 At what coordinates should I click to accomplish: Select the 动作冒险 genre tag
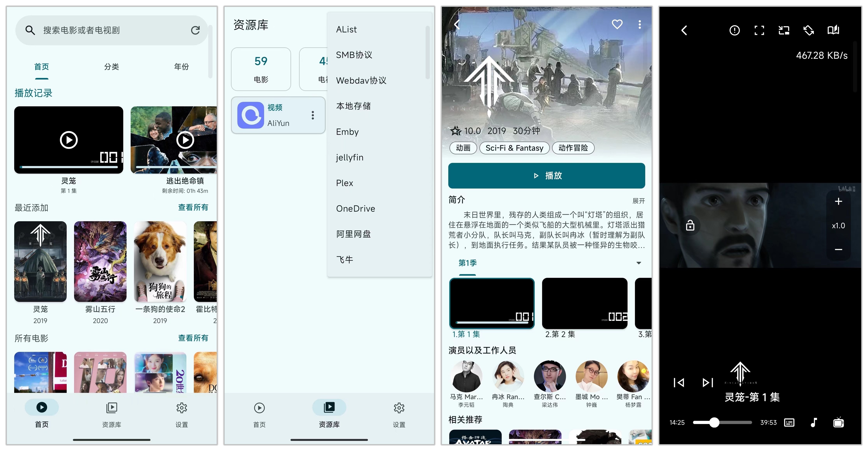point(573,148)
